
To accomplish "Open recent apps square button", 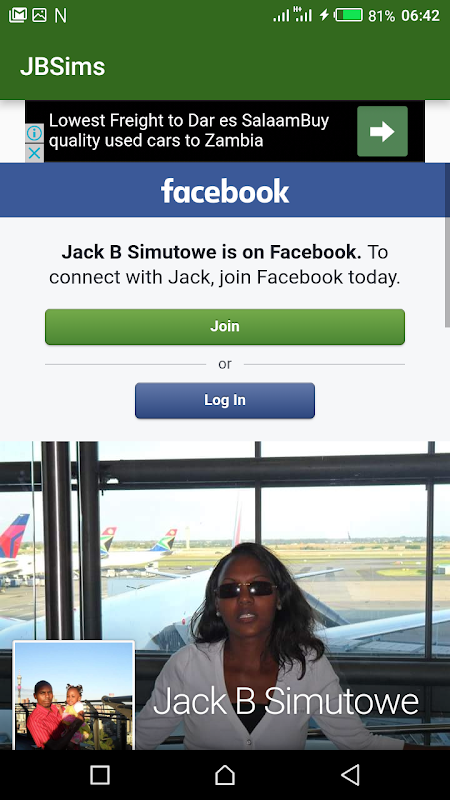I will coord(99,775).
